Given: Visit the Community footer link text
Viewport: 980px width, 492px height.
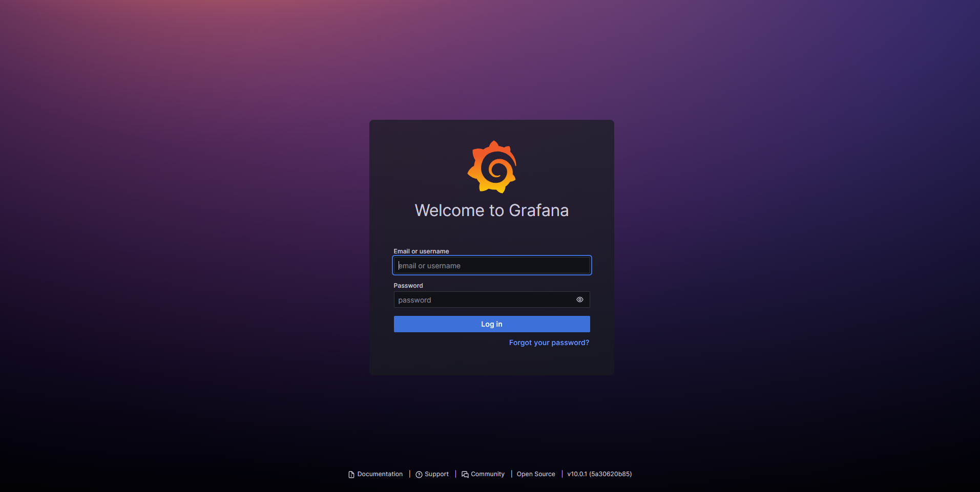Looking at the screenshot, I should [487, 474].
